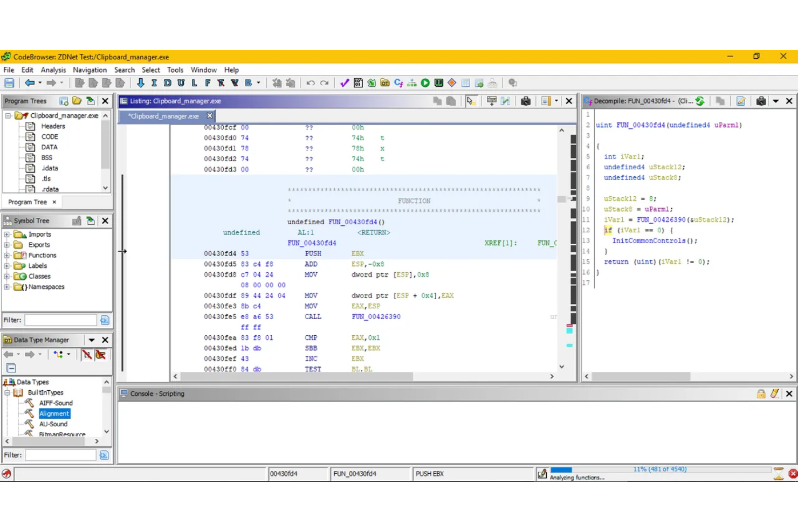Expand the Imports node in Symbol Tree
The width and height of the screenshot is (798, 532).
tap(6, 234)
